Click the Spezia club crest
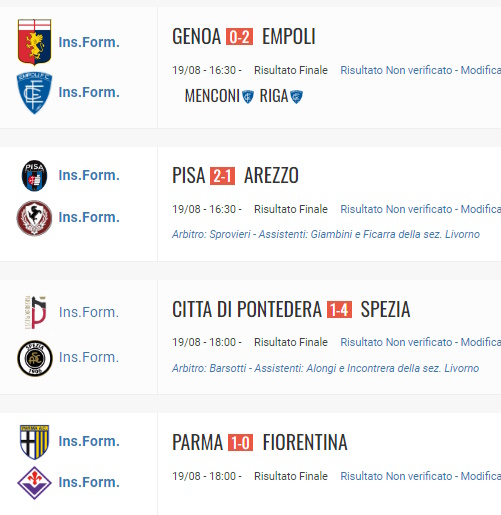Screen dimensions: 501x515 35,358
